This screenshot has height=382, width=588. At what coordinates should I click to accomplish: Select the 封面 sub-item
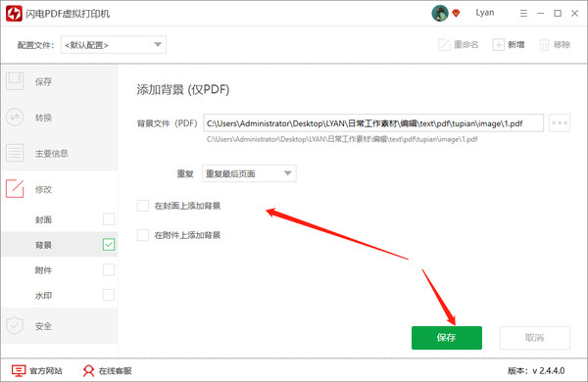[60, 219]
